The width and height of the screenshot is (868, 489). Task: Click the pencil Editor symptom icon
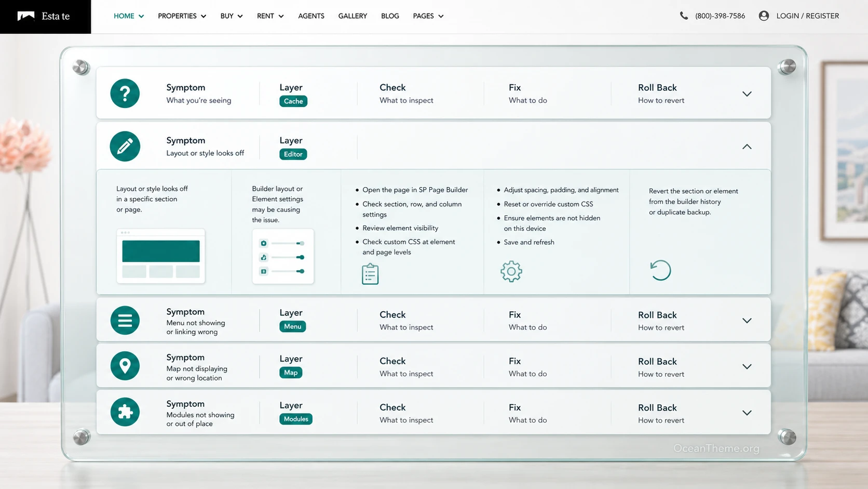point(125,147)
